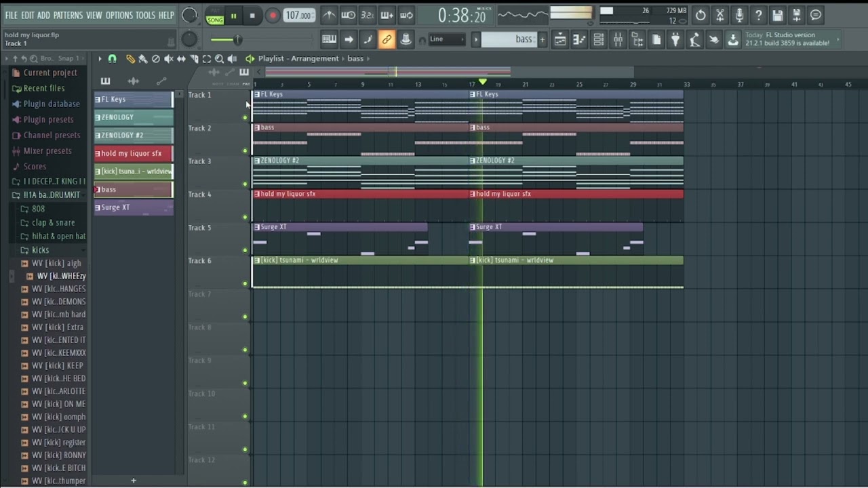Select the Delete tool in playlist toolbar
868x488 pixels.
tap(155, 59)
